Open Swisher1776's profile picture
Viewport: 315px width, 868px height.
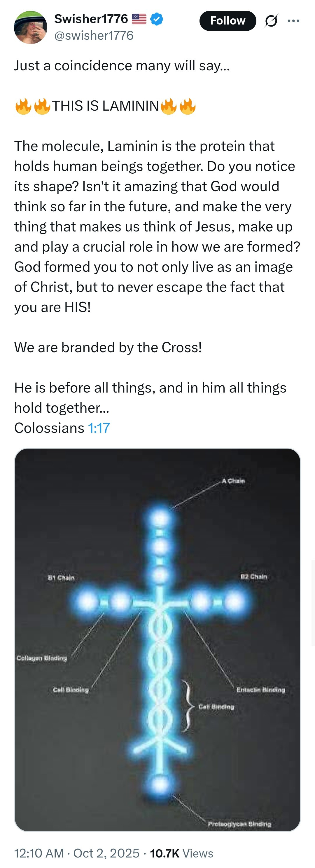tap(30, 28)
